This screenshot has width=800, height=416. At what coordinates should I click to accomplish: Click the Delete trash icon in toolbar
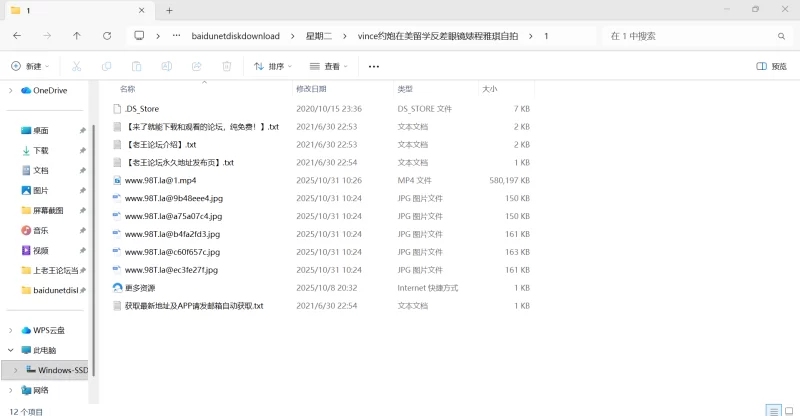(x=226, y=66)
